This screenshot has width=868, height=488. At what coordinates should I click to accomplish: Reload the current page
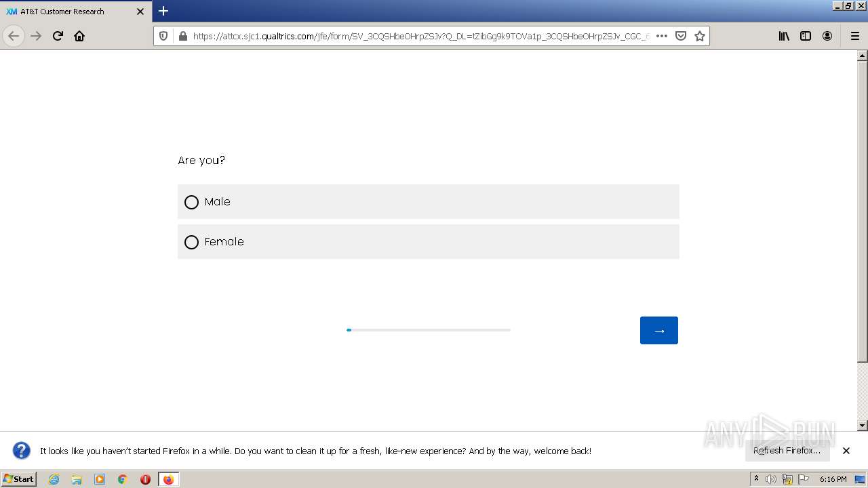click(x=58, y=36)
